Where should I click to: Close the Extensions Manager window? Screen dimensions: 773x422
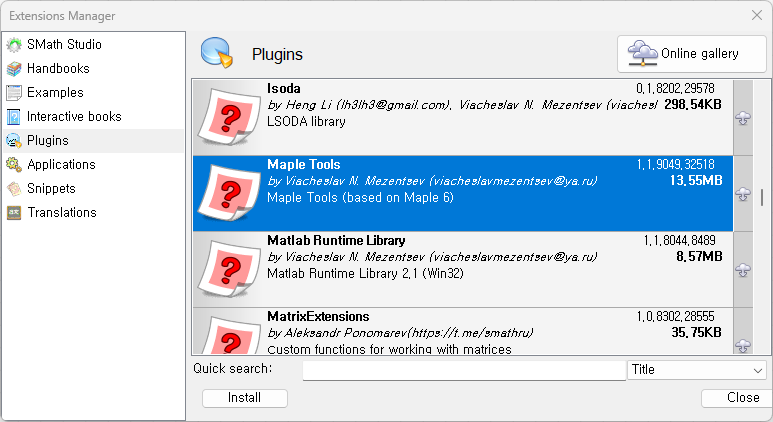click(x=757, y=15)
